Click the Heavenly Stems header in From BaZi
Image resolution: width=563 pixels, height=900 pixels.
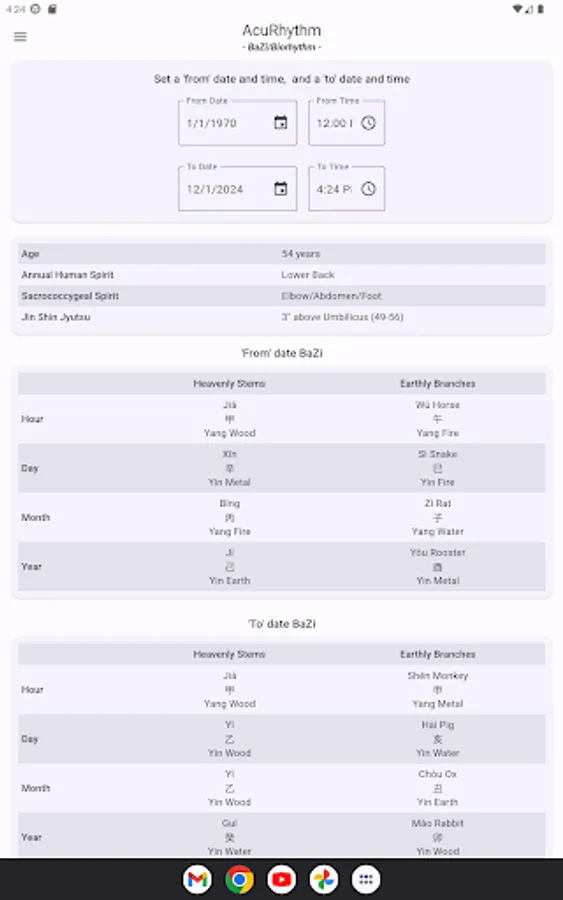coord(229,383)
